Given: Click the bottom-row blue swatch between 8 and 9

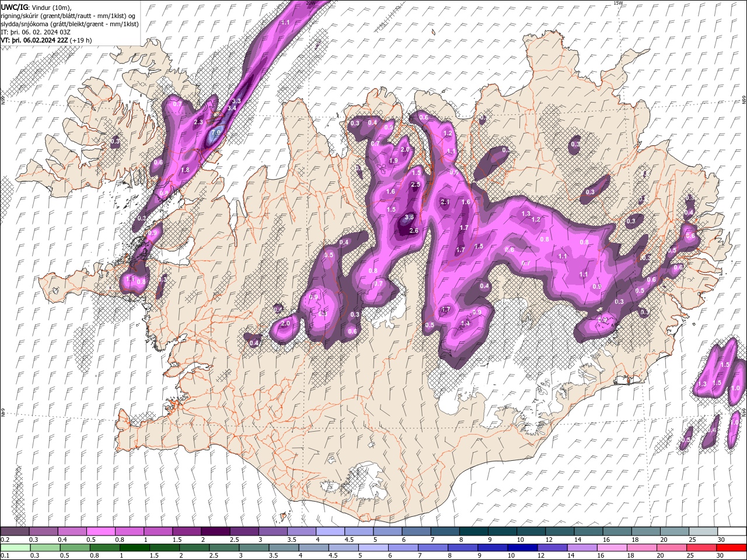Looking at the screenshot, I should click(463, 548).
